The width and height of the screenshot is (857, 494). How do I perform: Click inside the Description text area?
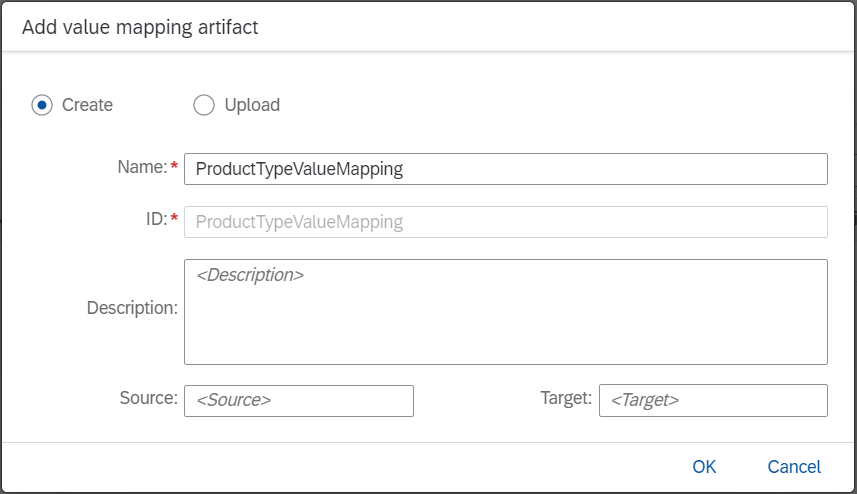pyautogui.click(x=506, y=312)
